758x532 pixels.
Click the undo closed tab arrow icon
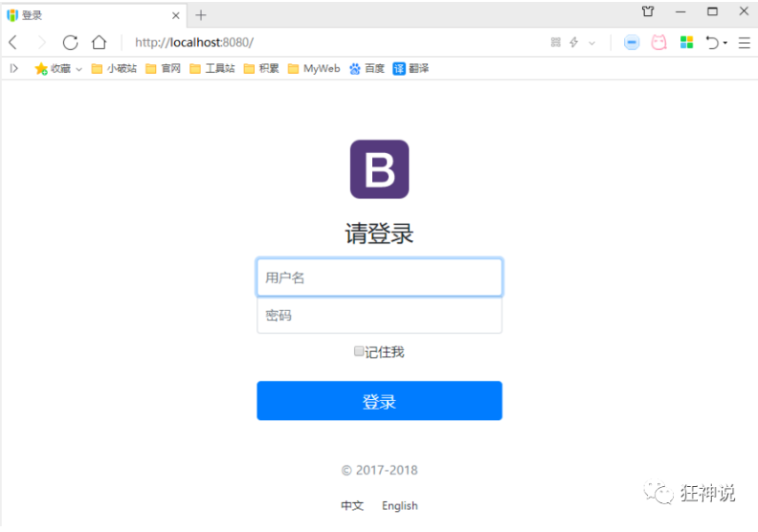(x=712, y=42)
